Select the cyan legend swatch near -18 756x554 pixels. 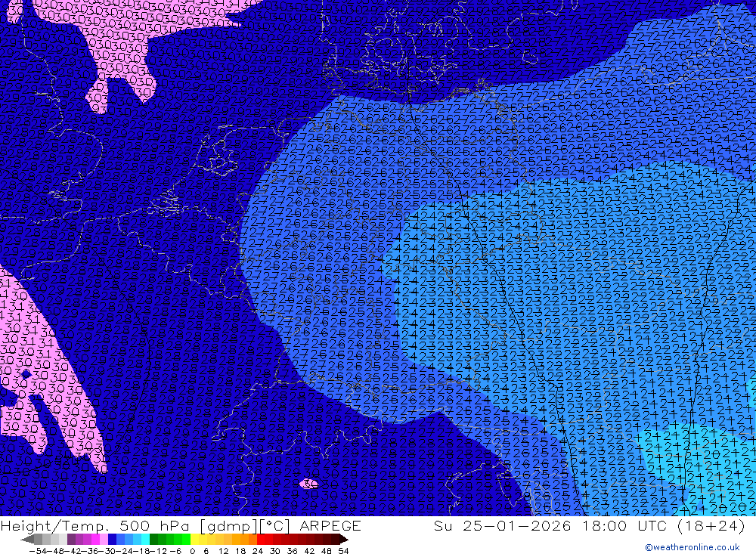tap(145, 539)
